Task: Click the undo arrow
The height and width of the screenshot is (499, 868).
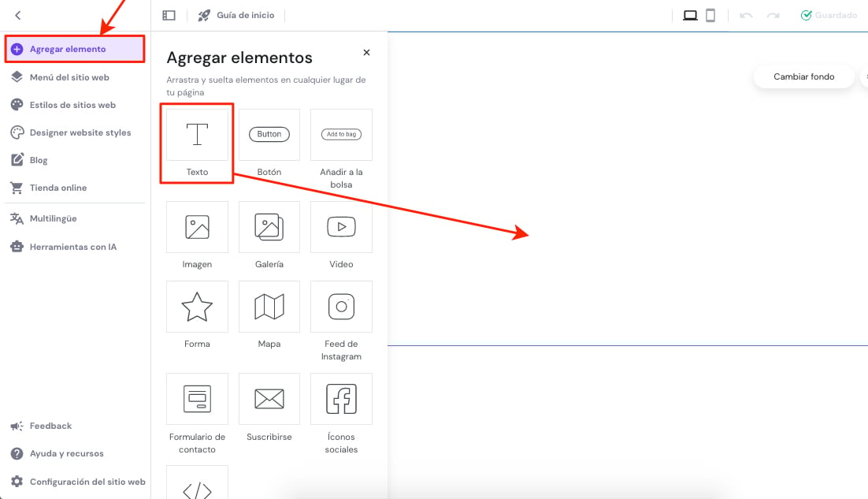Action: pyautogui.click(x=744, y=15)
